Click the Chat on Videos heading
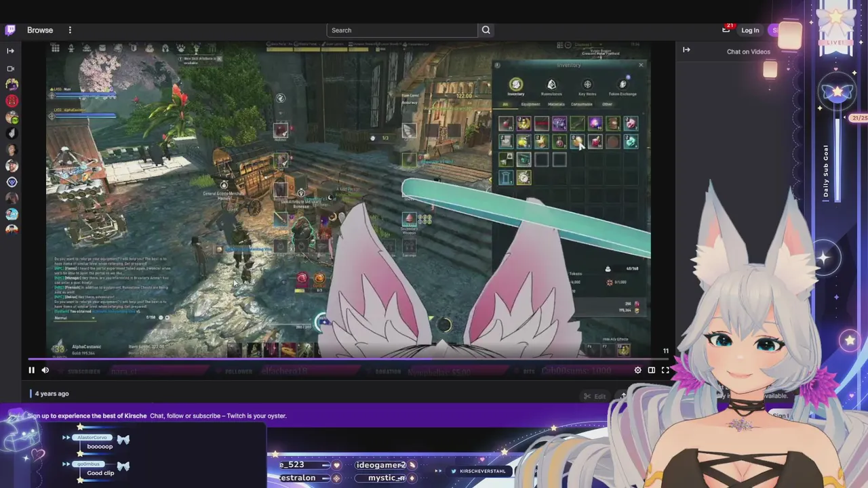The image size is (868, 488). point(749,52)
